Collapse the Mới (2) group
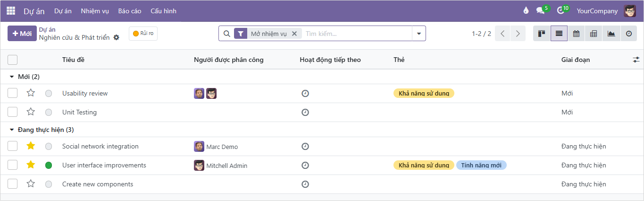644x201 pixels. 12,77
